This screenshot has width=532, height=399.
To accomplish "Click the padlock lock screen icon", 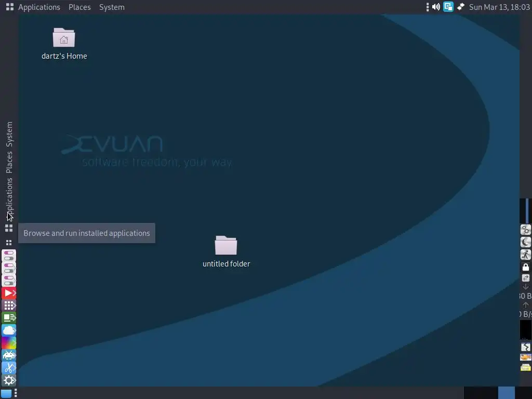I will coord(526,267).
